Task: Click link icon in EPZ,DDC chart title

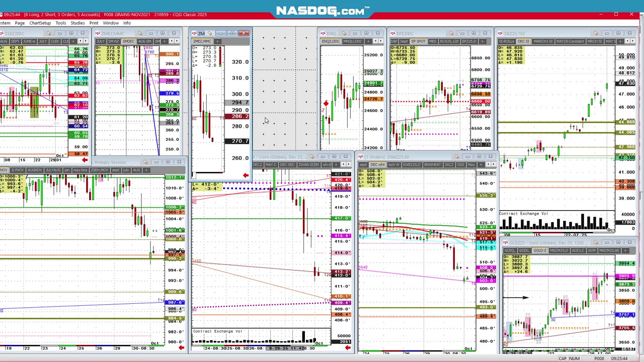Action: pos(451,33)
